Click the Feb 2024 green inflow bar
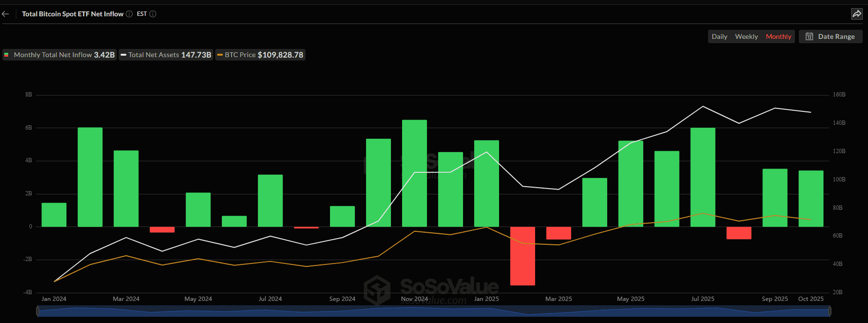868x323 pixels. [x=90, y=177]
